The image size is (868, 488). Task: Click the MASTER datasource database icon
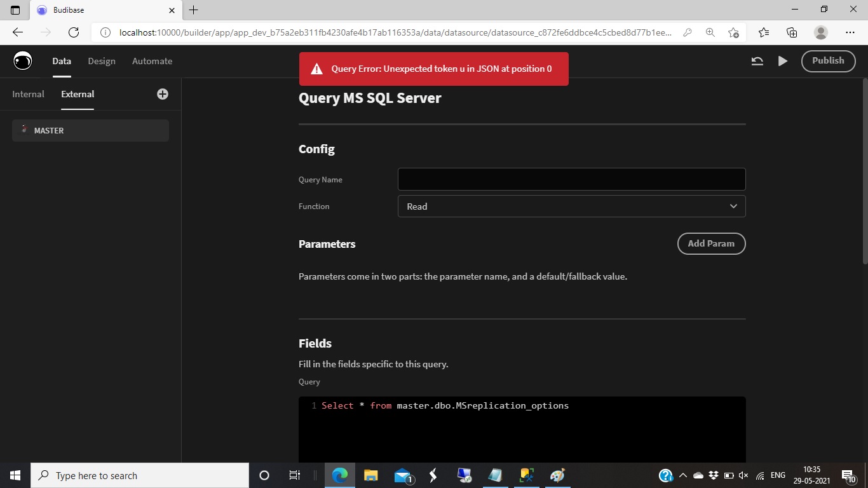(x=24, y=130)
